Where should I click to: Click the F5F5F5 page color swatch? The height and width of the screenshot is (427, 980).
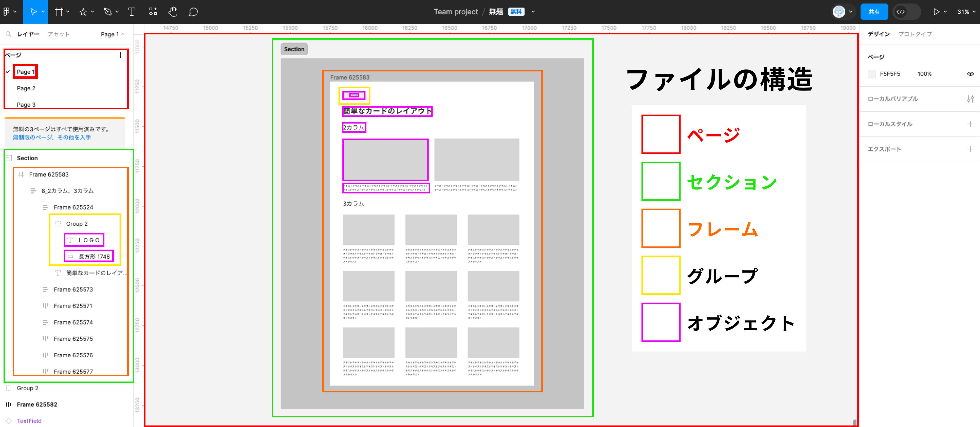click(872, 74)
